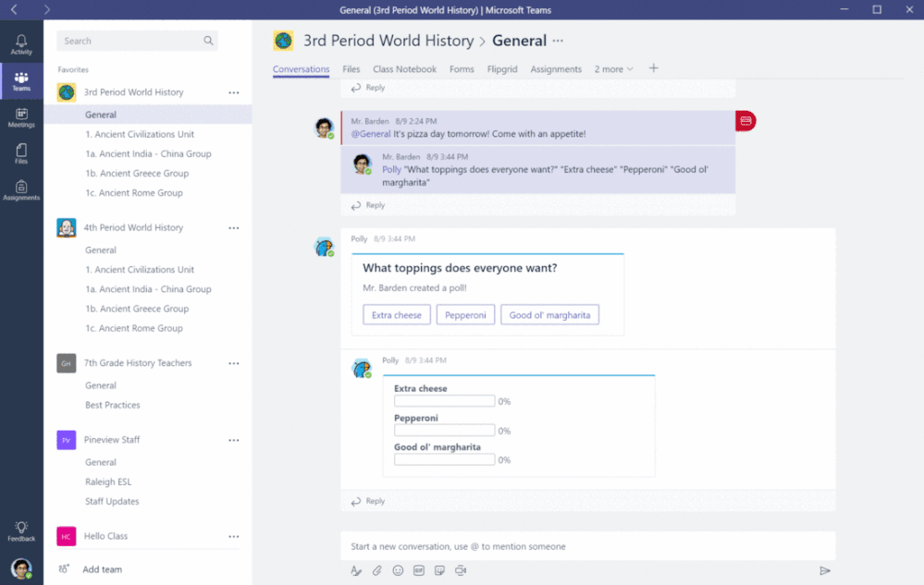Open Assignments in the left rail
This screenshot has height=585, width=924.
(x=21, y=190)
